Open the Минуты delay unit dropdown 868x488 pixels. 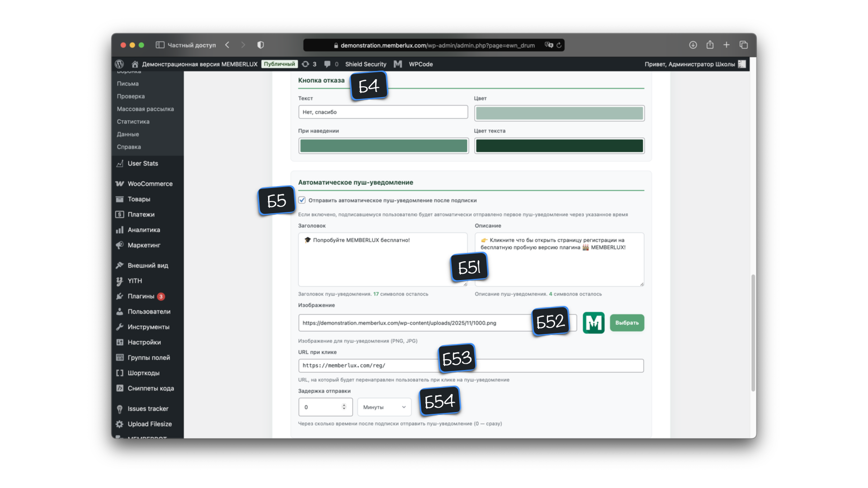pos(384,407)
